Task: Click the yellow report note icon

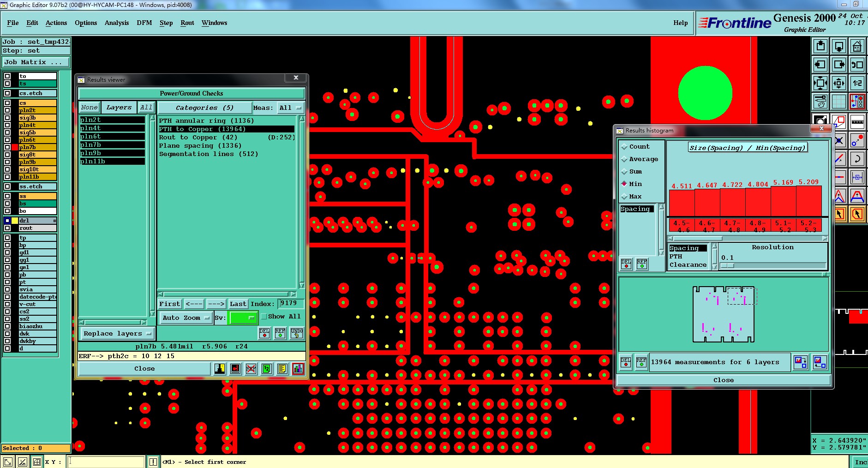Action: pyautogui.click(x=282, y=369)
